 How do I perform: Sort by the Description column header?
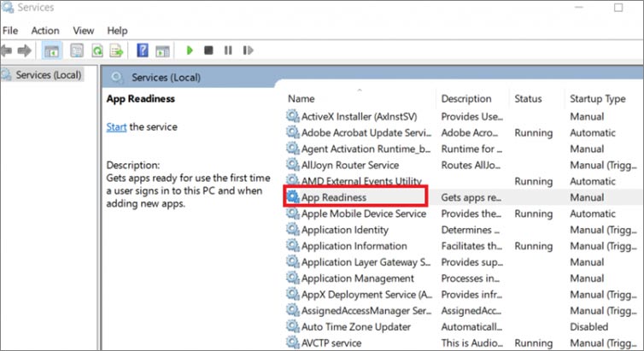click(466, 98)
